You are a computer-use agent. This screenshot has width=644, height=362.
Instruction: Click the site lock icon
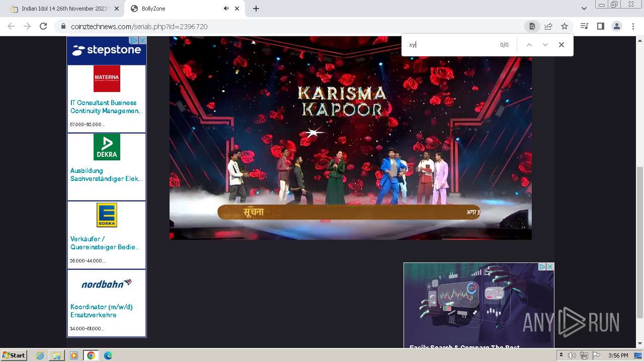(63, 27)
